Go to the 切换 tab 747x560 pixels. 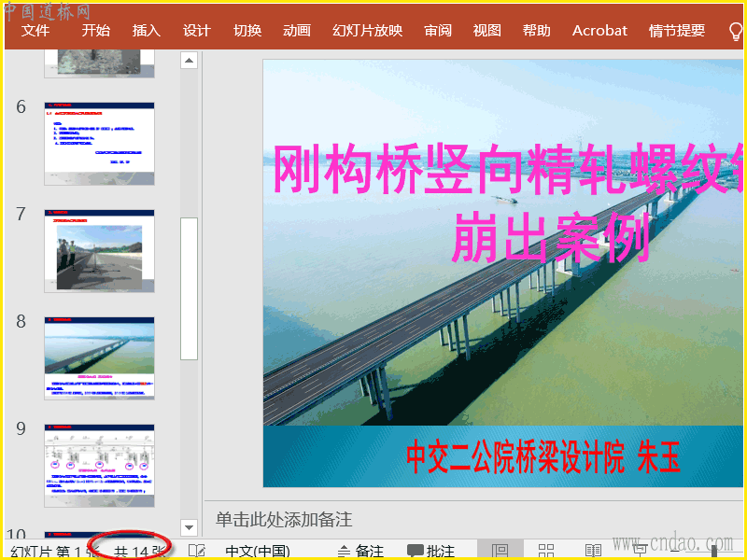[x=247, y=31]
